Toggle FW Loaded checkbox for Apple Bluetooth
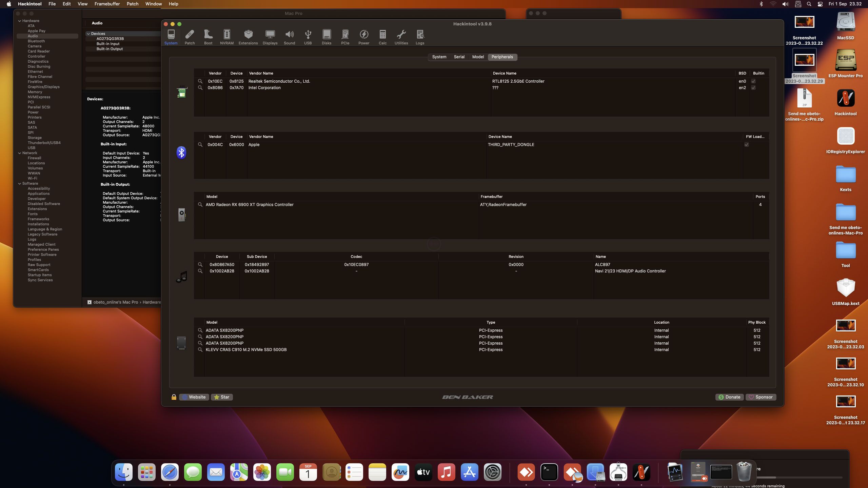The width and height of the screenshot is (868, 488). (x=746, y=145)
